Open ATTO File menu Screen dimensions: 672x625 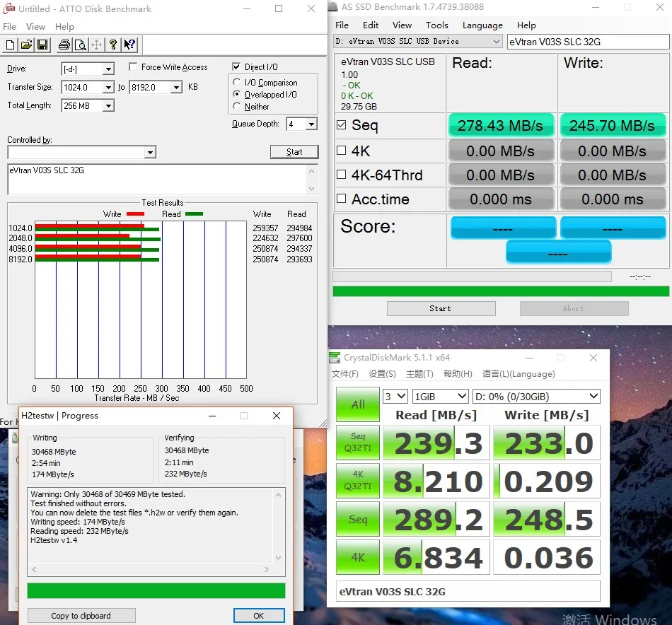[9, 27]
